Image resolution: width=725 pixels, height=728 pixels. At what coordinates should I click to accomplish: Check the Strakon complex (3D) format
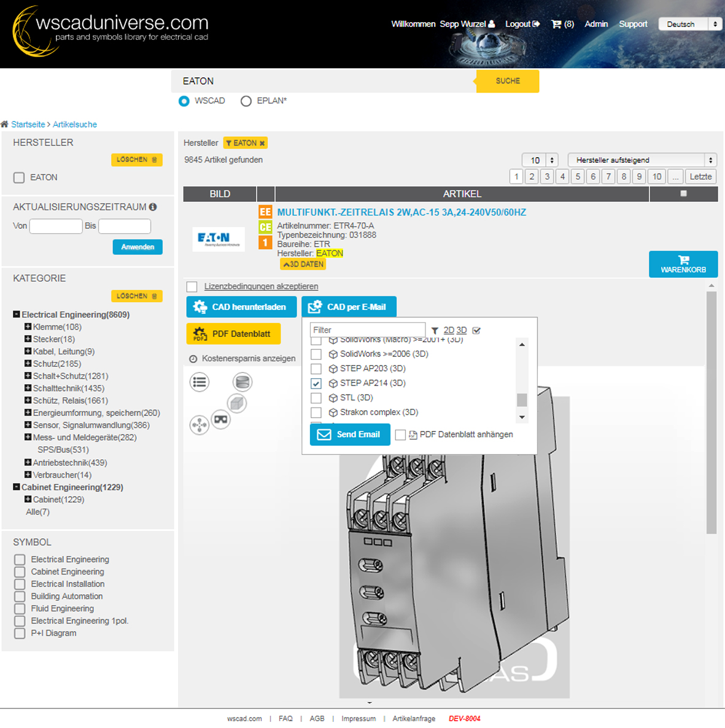(x=316, y=412)
